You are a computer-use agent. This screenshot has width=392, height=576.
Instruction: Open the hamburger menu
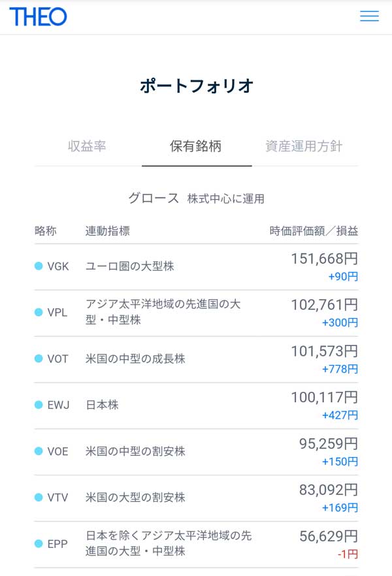coord(369,16)
